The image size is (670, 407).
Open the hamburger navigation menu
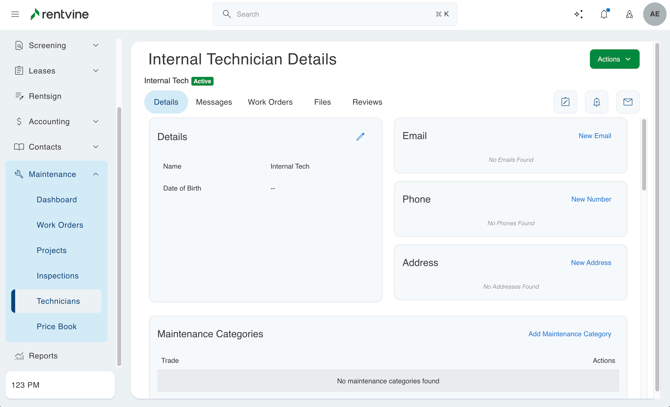(x=15, y=14)
